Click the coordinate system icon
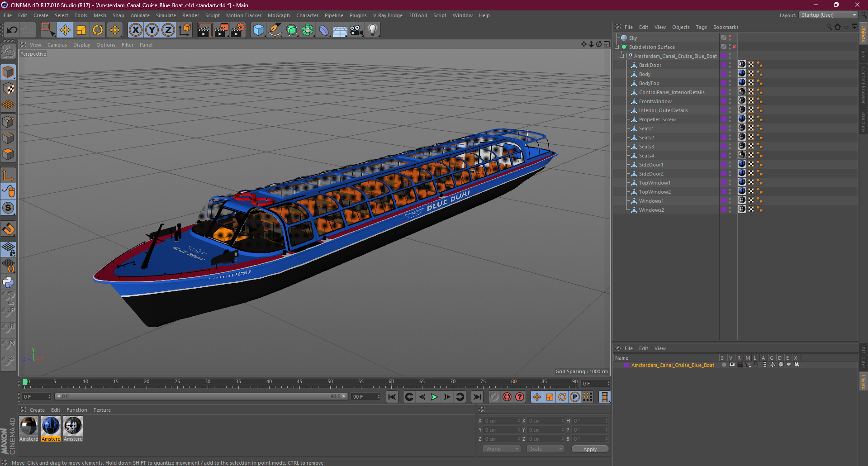The width and height of the screenshot is (868, 466). [x=185, y=30]
